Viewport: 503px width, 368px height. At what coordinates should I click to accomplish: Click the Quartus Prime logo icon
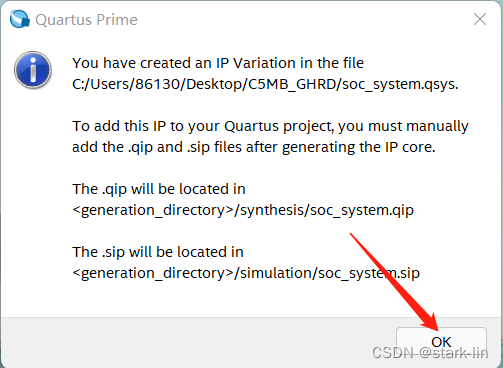point(20,19)
